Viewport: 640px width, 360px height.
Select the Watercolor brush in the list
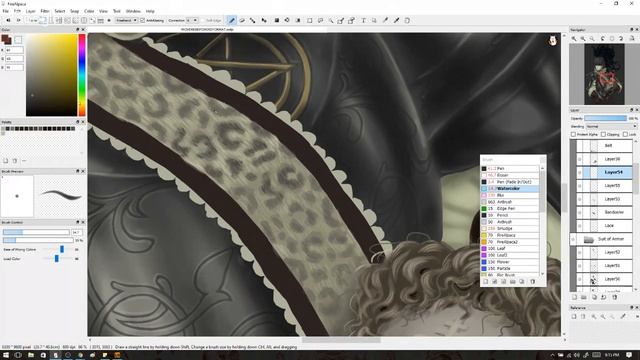pos(510,189)
